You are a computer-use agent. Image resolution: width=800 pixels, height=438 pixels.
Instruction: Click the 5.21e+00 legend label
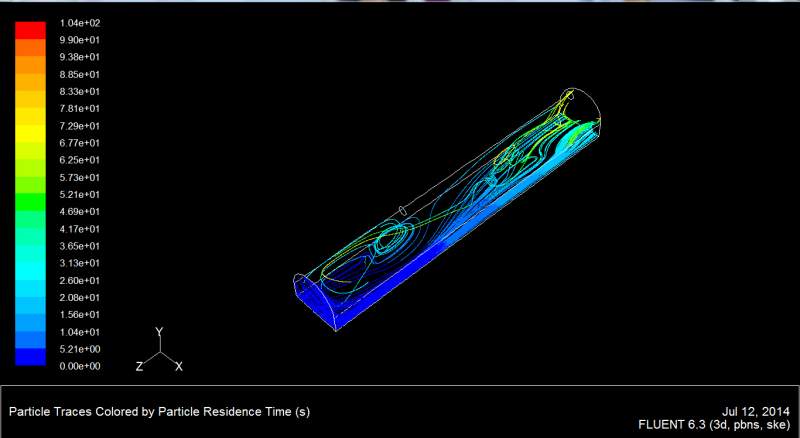80,349
